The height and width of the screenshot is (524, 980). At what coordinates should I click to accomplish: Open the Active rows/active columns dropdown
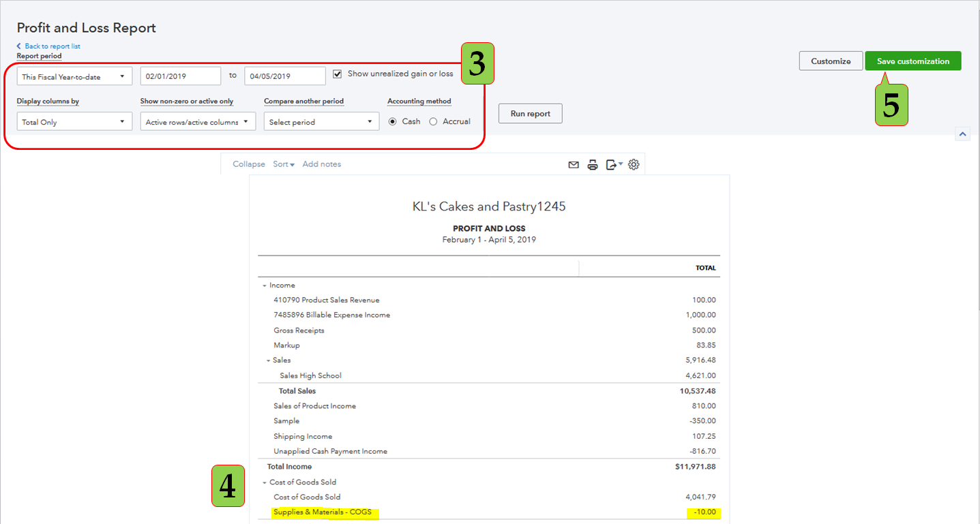[x=198, y=122]
